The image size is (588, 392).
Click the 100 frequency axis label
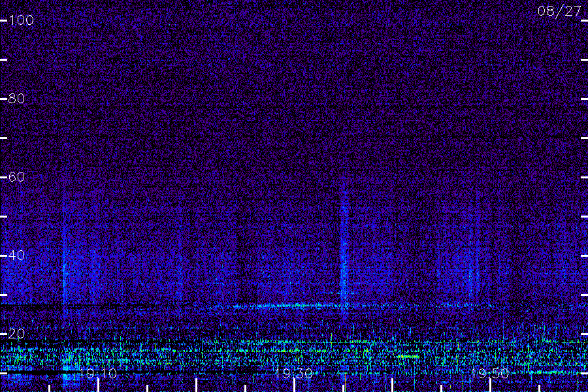pyautogui.click(x=22, y=20)
